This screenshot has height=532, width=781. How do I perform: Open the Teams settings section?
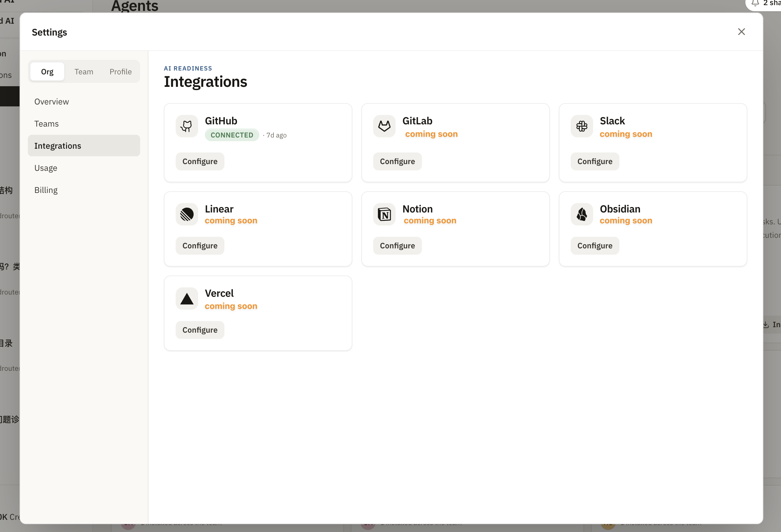click(84, 124)
